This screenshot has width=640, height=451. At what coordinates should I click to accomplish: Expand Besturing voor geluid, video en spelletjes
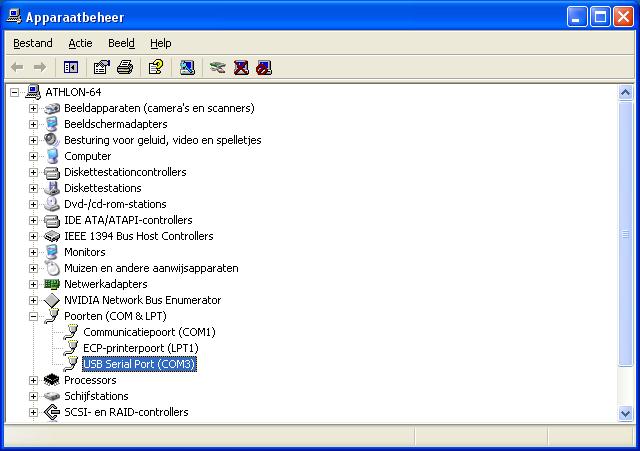click(33, 140)
